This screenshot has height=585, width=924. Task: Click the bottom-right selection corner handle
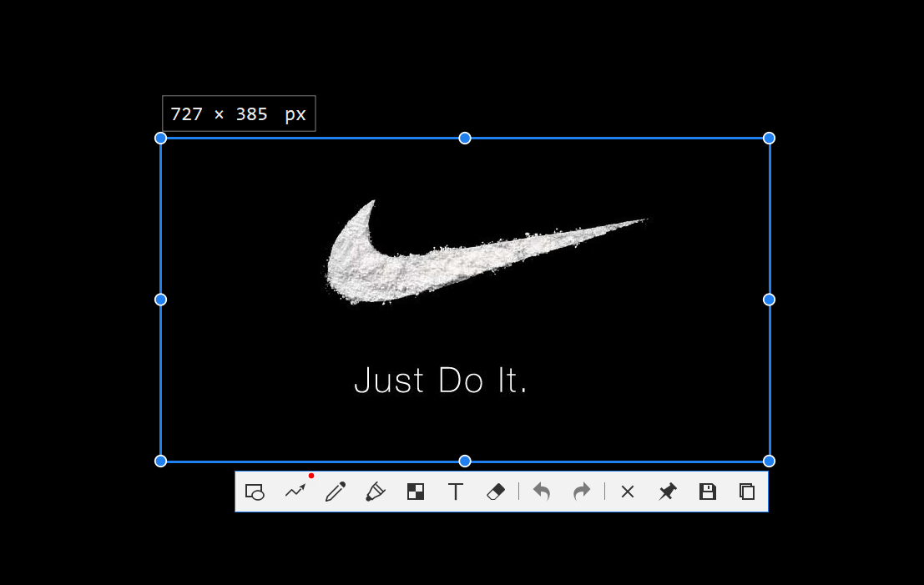pos(769,461)
